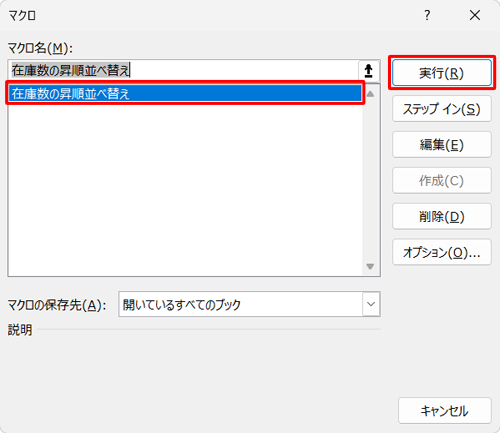500x433 pixels.
Task: Open the macro editor via 編集(E)
Action: coord(442,145)
